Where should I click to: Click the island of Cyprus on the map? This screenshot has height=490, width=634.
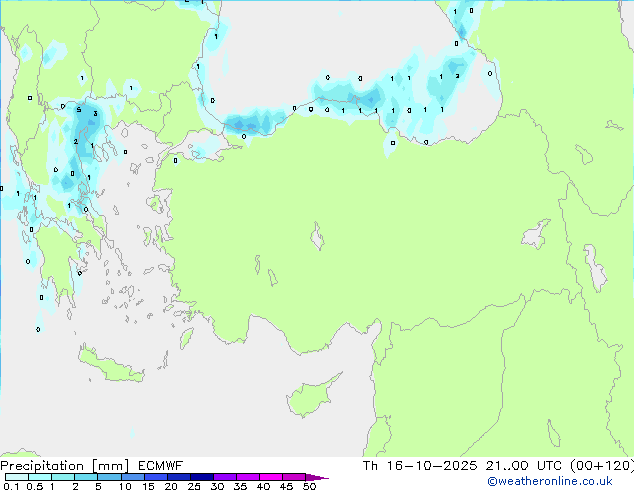(x=311, y=397)
